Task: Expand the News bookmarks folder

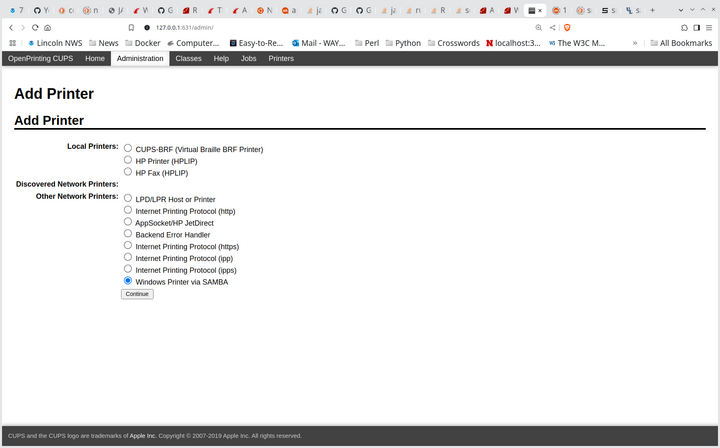Action: pos(104,43)
